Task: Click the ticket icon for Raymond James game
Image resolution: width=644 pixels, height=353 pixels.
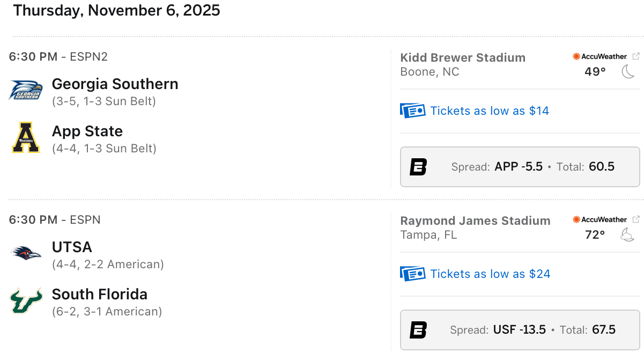Action: coord(412,274)
